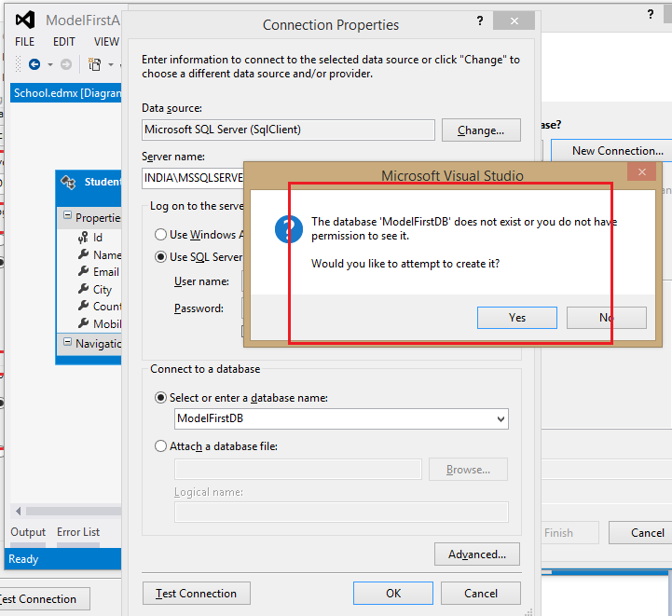The height and width of the screenshot is (616, 672).
Task: Open the EDIT menu
Action: click(64, 42)
